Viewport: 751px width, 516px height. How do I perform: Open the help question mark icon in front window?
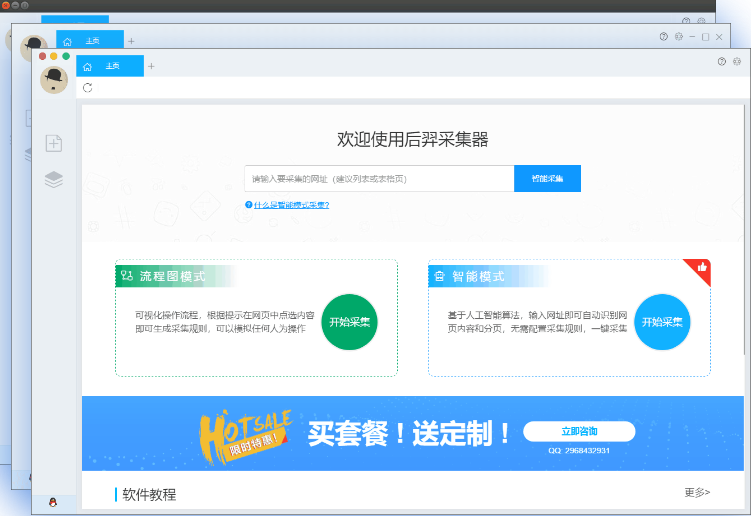point(722,61)
